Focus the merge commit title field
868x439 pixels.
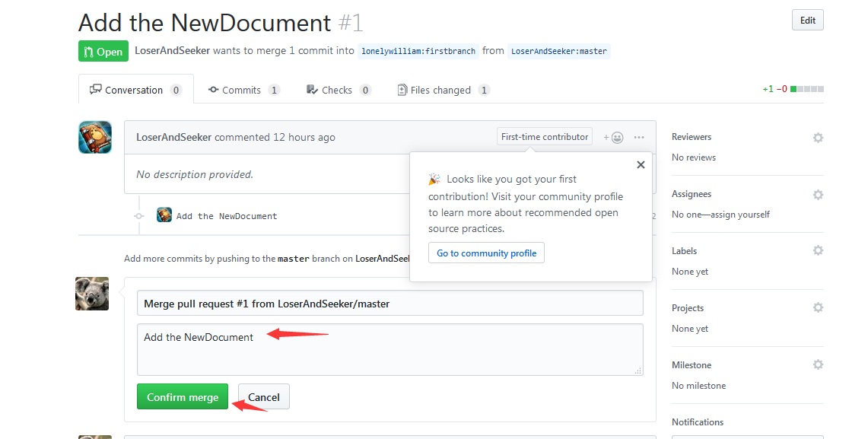390,304
